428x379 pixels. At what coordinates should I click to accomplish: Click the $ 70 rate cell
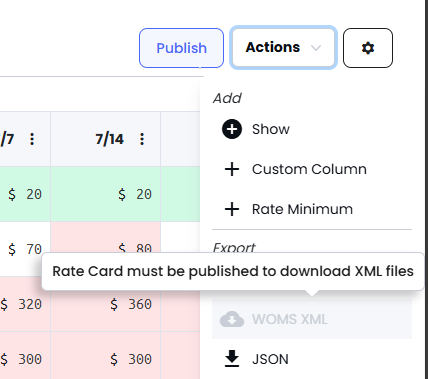(x=25, y=249)
